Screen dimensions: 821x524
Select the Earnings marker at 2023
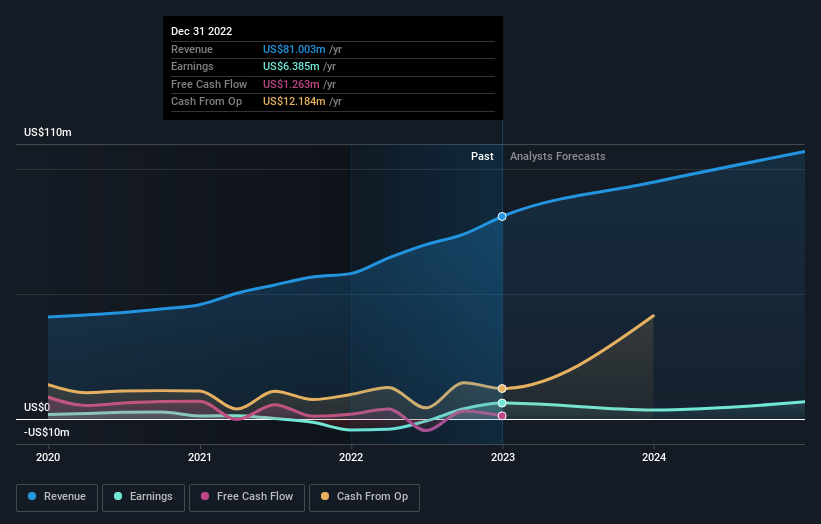tap(502, 403)
